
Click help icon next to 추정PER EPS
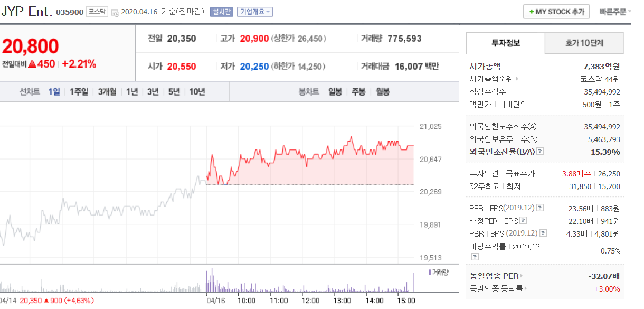pos(523,220)
